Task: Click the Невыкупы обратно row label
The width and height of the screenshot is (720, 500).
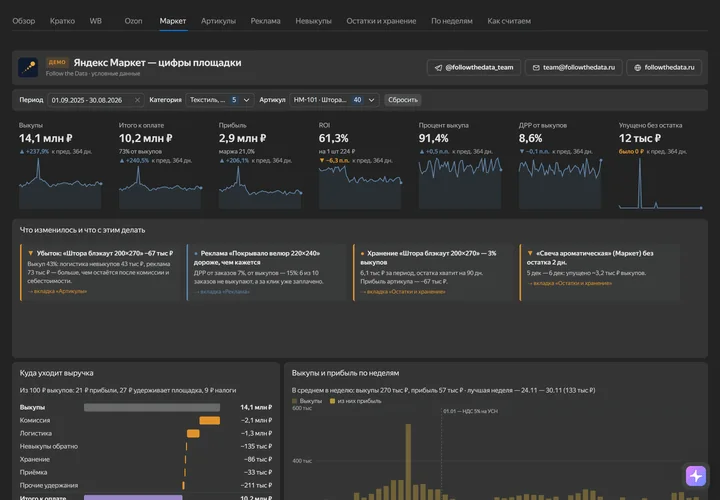Action: [x=49, y=446]
